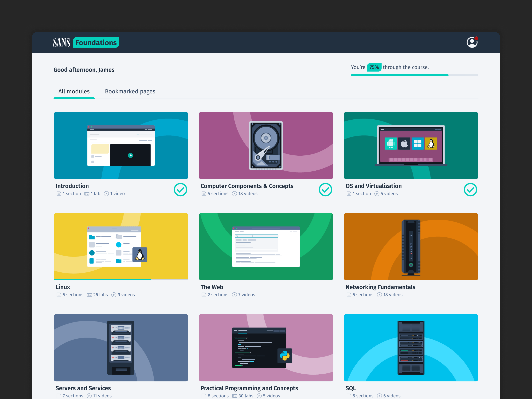Click '11 videos' under Servers and Services
The height and width of the screenshot is (399, 532).
[x=102, y=396]
